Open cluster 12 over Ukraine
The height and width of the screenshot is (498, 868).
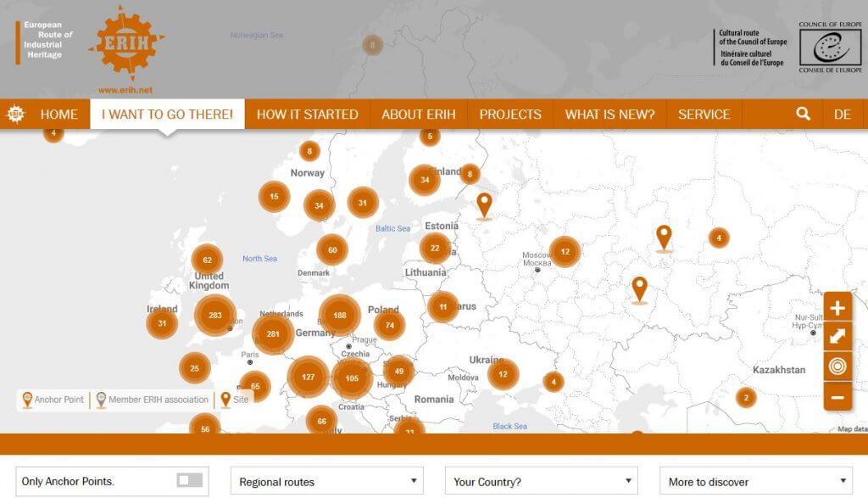503,374
